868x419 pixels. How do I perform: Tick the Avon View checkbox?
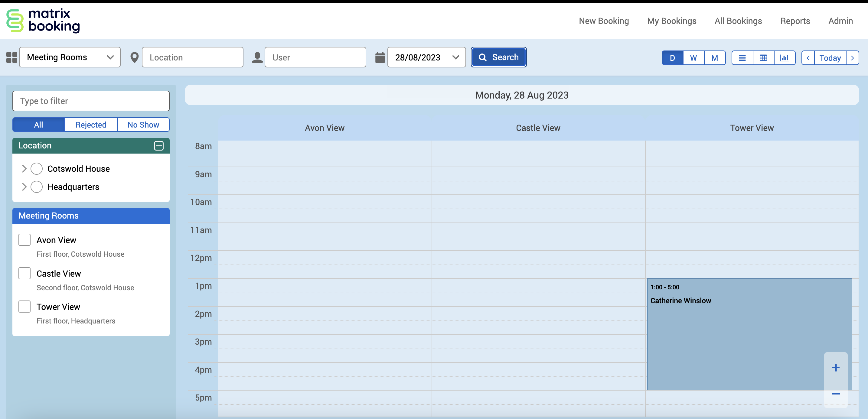click(24, 240)
